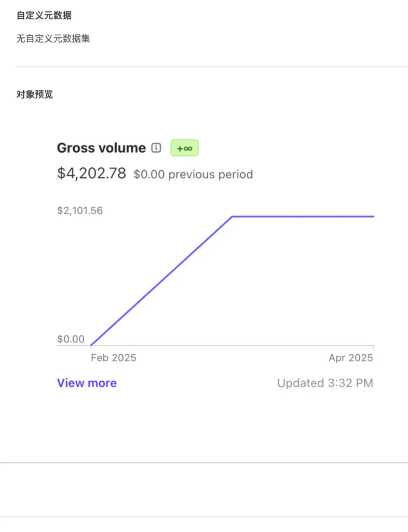Click the 无自定义元数据集 text
The height and width of the screenshot is (532, 408).
(x=53, y=38)
